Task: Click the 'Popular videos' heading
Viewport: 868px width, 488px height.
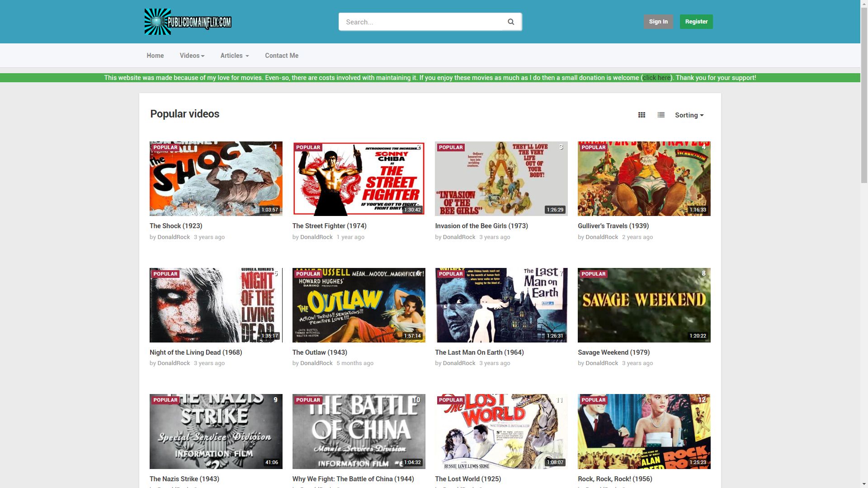Action: [185, 114]
